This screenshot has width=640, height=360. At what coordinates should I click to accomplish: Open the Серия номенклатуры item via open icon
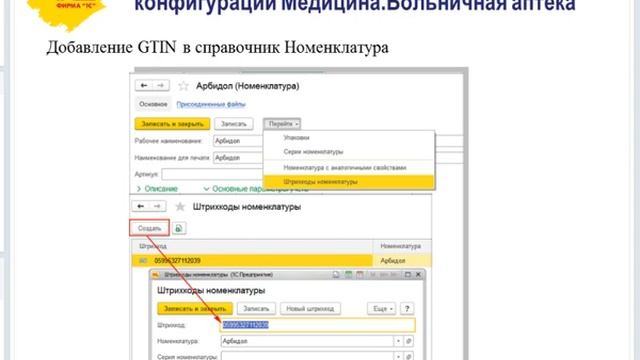tap(409, 356)
